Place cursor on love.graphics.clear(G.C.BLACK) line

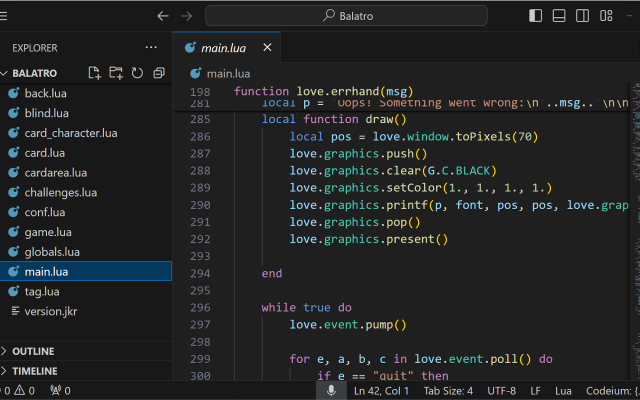point(393,171)
